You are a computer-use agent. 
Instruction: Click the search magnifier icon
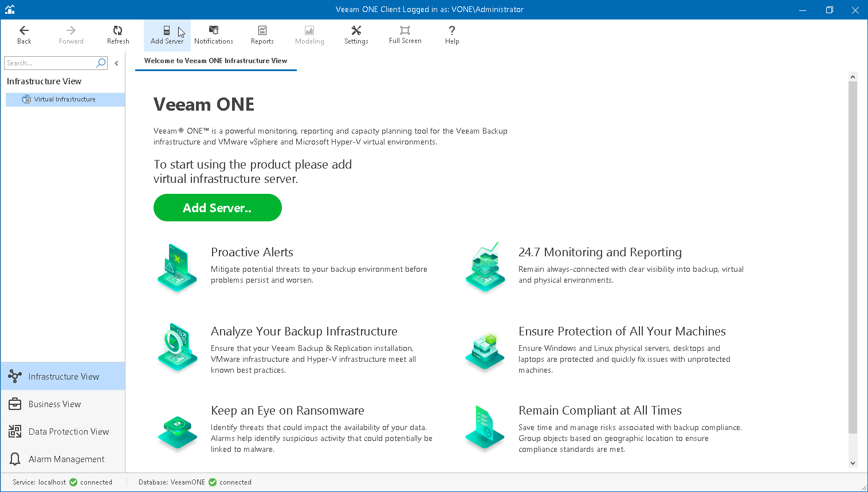101,63
